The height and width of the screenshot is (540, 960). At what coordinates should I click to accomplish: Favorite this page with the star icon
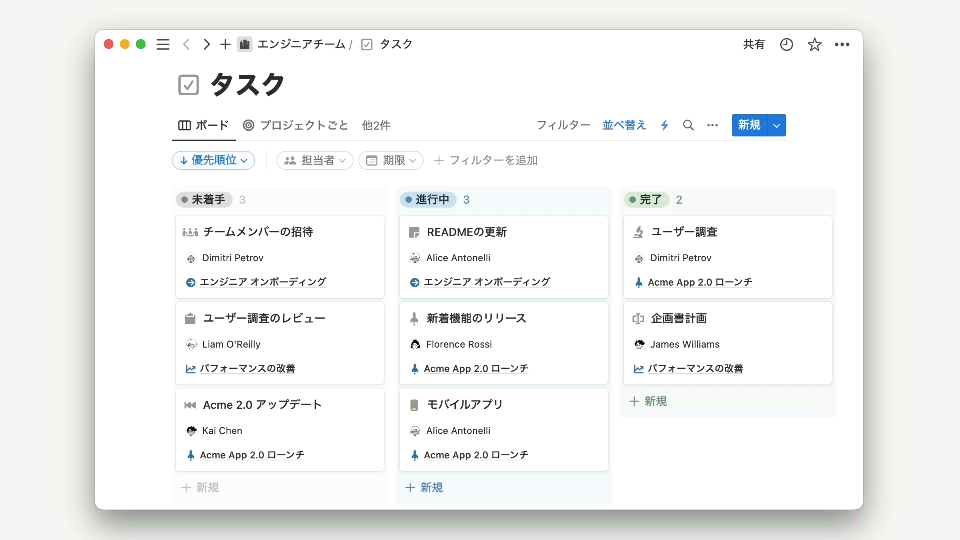pos(814,44)
